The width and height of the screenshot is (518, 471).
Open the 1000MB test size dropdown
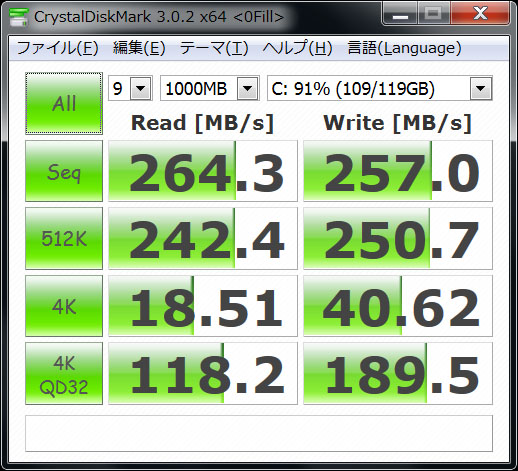click(210, 88)
